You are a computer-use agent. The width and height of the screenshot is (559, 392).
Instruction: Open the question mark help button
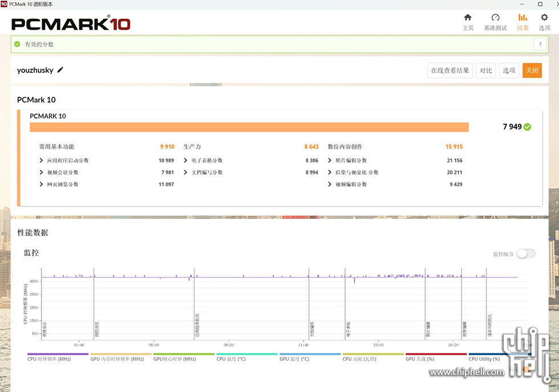[540, 44]
